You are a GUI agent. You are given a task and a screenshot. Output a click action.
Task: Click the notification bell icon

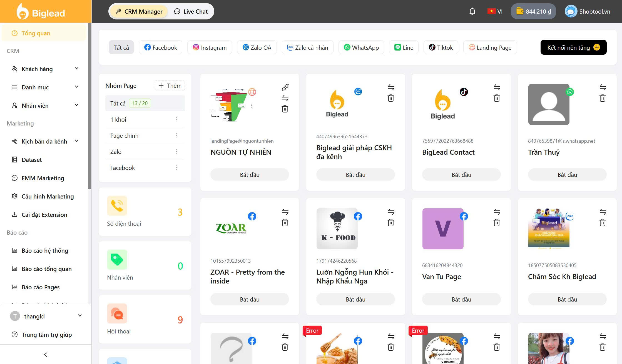tap(472, 11)
